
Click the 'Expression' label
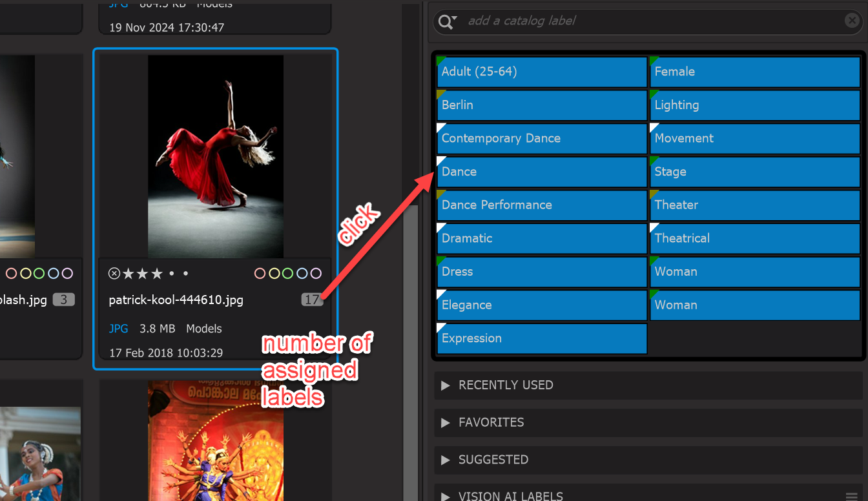[x=542, y=338]
